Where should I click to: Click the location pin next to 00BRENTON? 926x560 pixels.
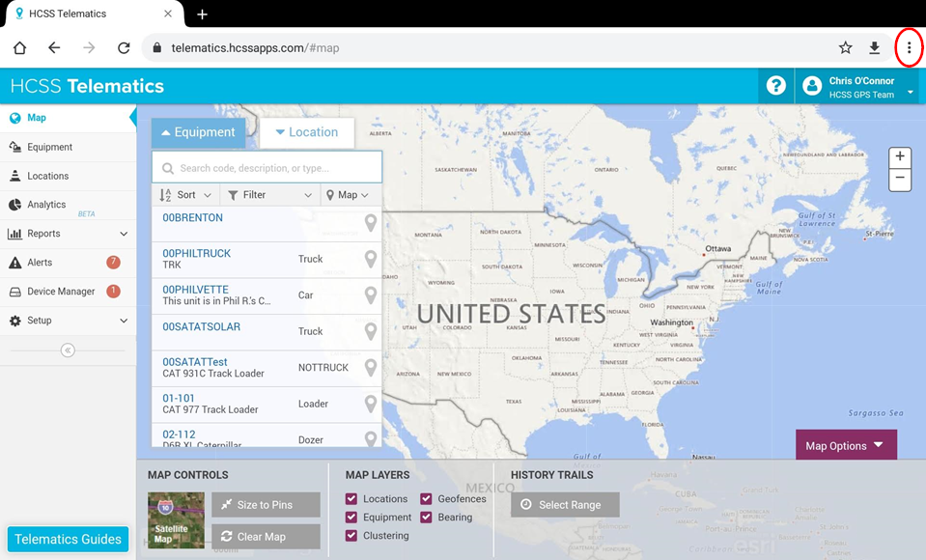pos(371,222)
